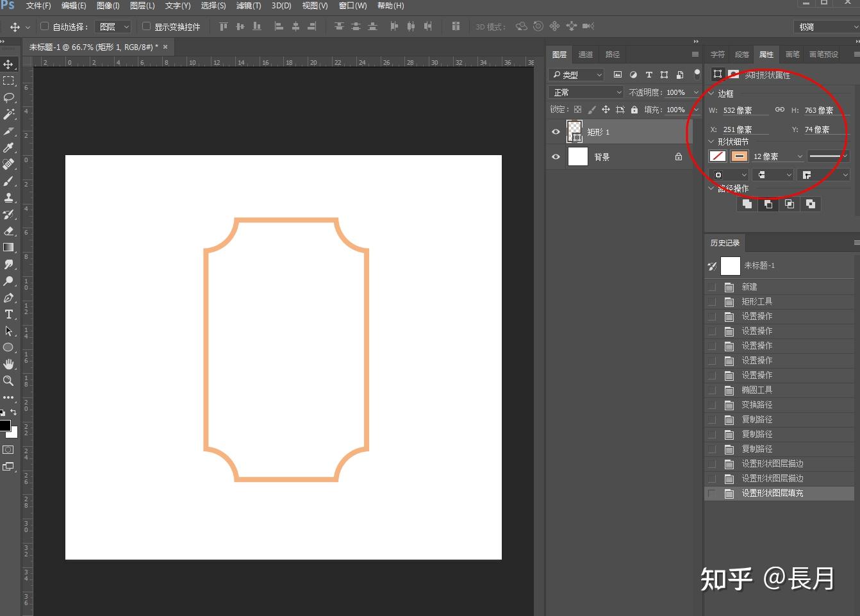Select the Lasso tool
The image size is (860, 616).
click(9, 97)
